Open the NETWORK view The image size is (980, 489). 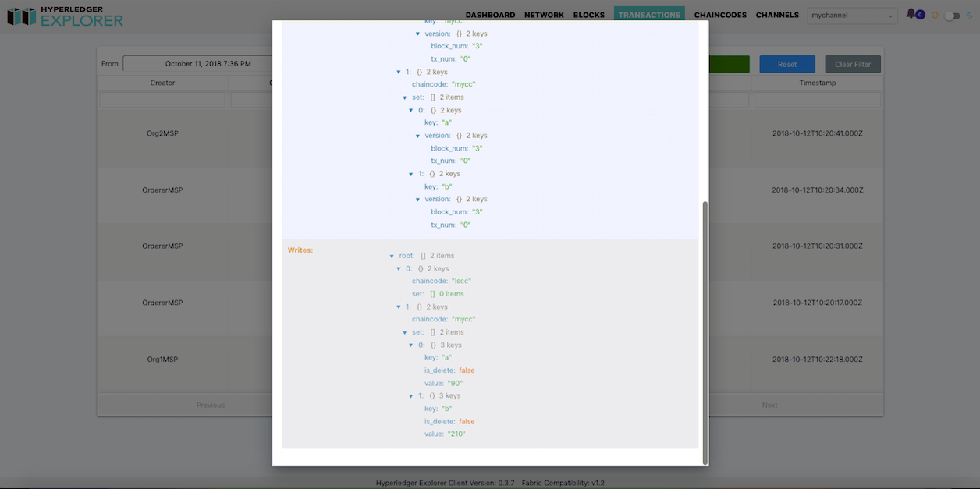(x=543, y=14)
